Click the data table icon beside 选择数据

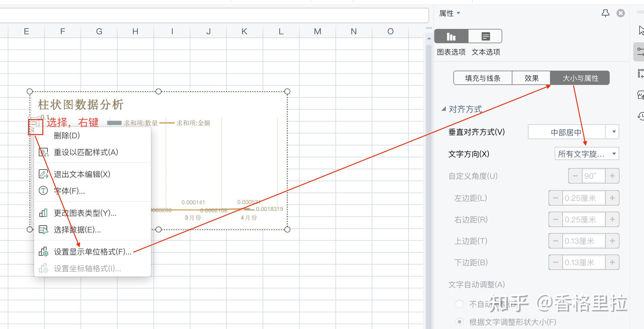(x=44, y=229)
